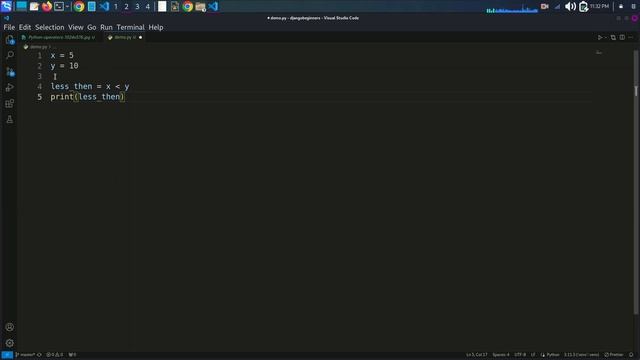Click the 'print(less_then)' line

pos(87,97)
